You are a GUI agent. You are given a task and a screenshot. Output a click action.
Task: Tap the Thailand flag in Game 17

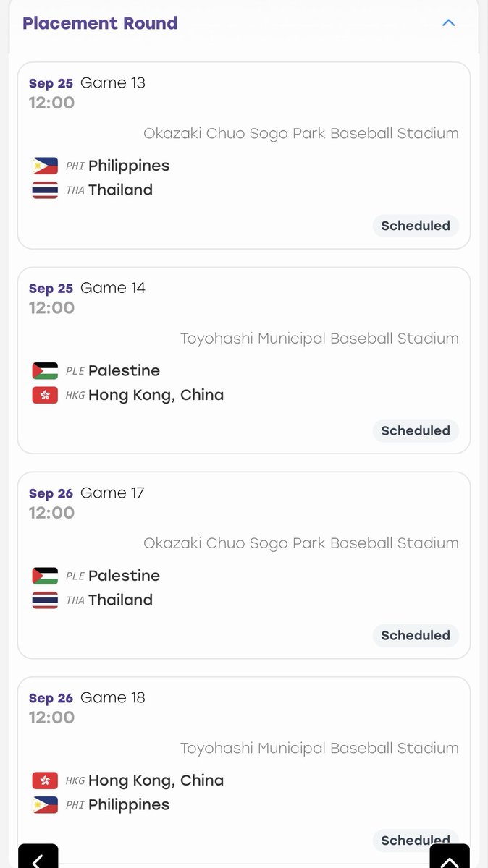[45, 600]
